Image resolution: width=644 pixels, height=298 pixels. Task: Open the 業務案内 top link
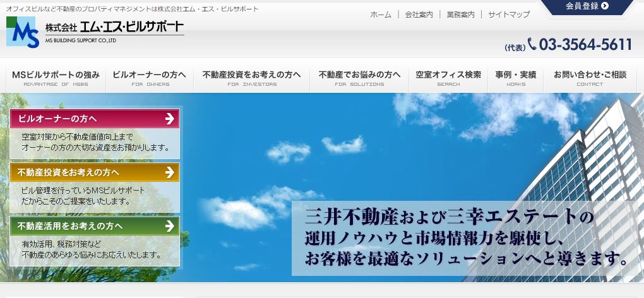pos(460,15)
